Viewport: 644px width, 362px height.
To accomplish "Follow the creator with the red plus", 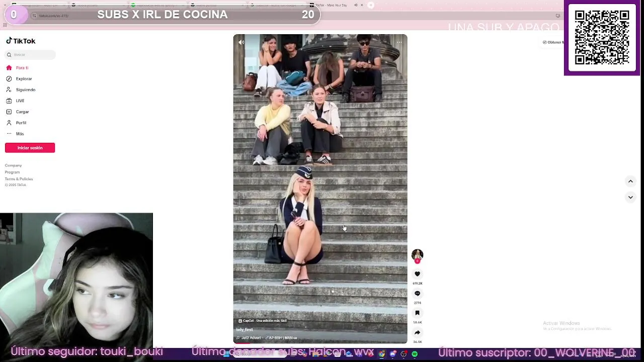I will pos(417,261).
